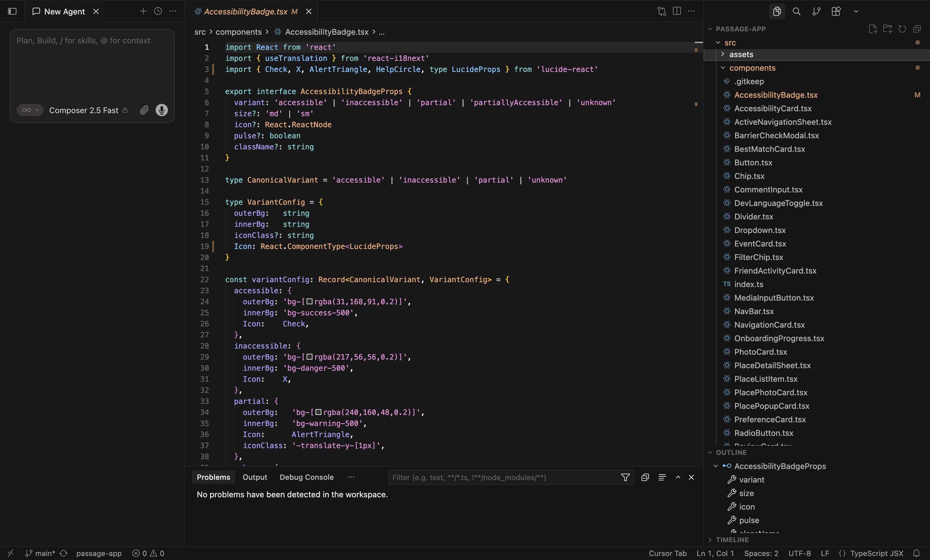Open remote window icon in status bar
The height and width of the screenshot is (560, 930).
click(10, 553)
